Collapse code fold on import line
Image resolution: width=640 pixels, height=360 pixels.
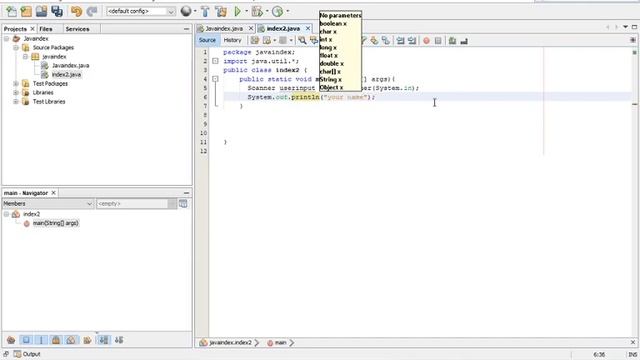click(215, 61)
